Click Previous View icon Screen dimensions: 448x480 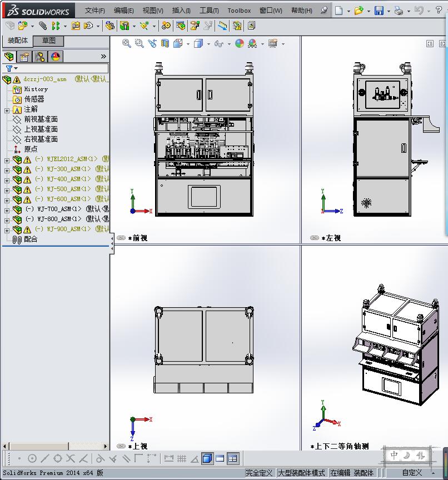coord(152,43)
